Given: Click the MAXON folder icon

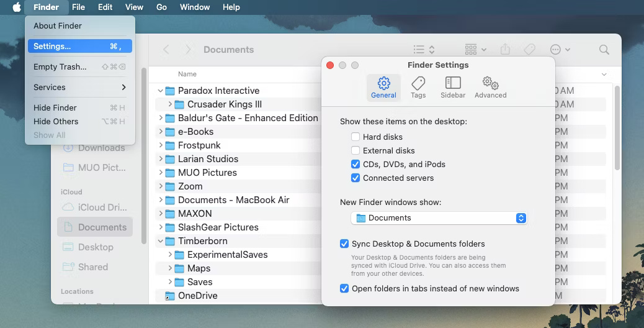Looking at the screenshot, I should [170, 214].
